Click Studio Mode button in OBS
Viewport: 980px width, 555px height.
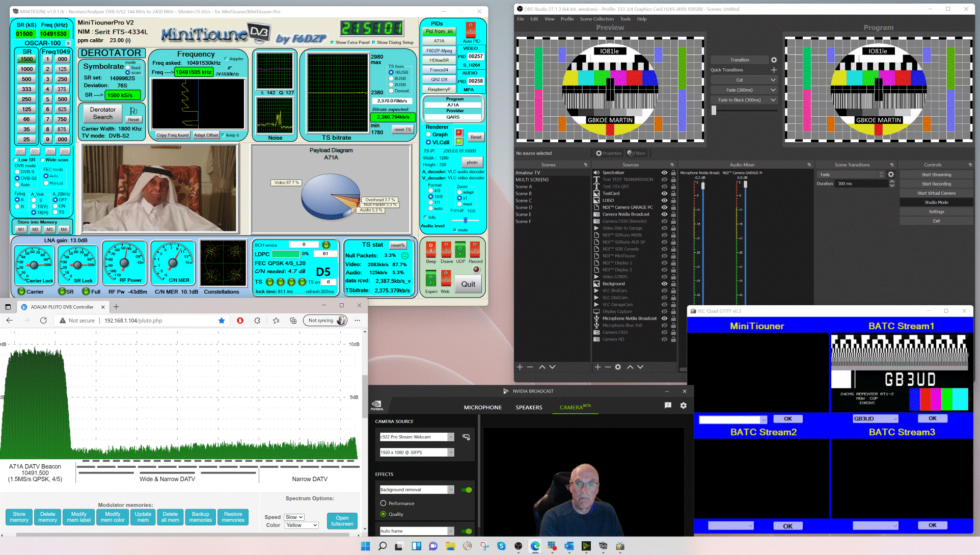pyautogui.click(x=936, y=202)
